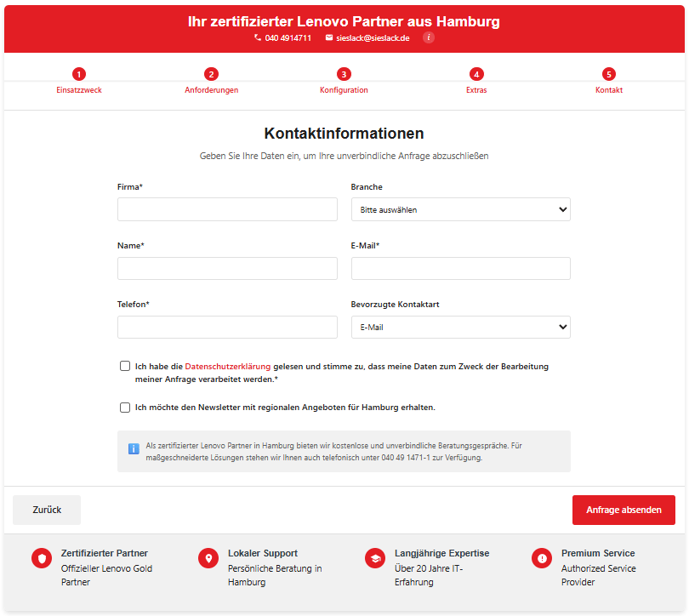This screenshot has width=689, height=616.
Task: Select the Einsatzzweck step label
Action: (79, 90)
